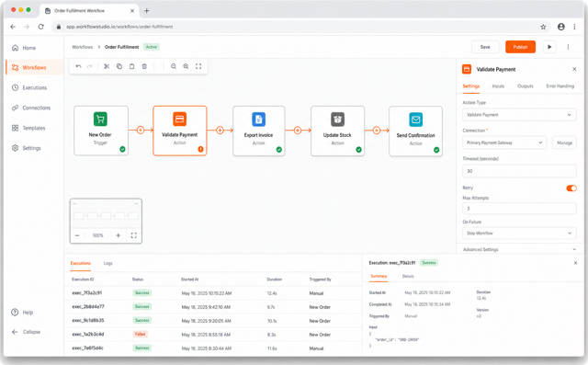Open the On Failure dropdown
The height and width of the screenshot is (365, 588).
(x=519, y=233)
